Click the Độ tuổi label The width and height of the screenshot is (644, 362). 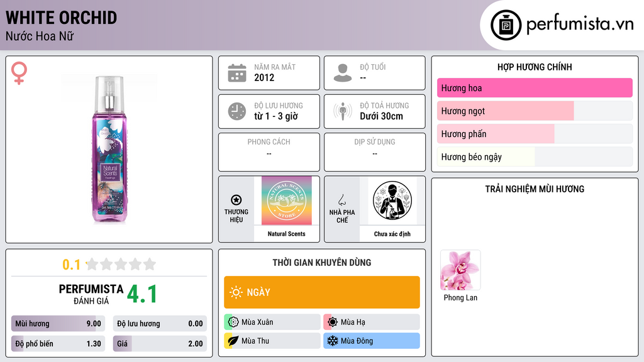click(372, 67)
